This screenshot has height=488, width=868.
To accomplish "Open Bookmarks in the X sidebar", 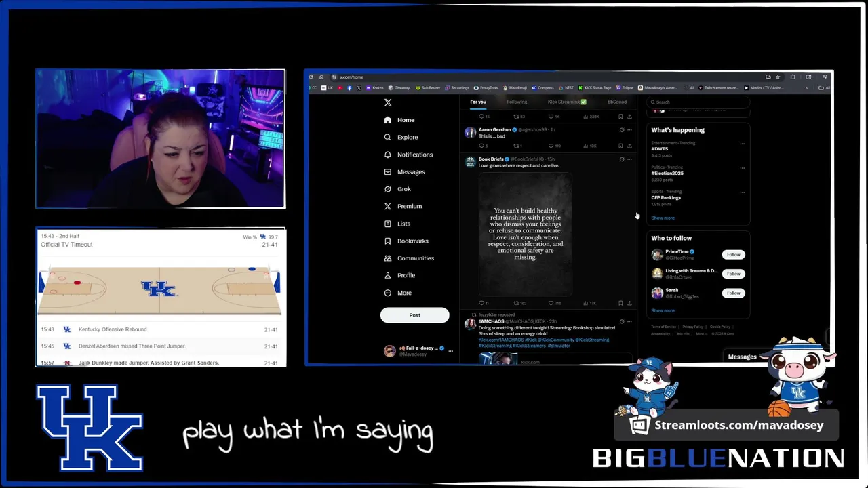I will click(406, 241).
